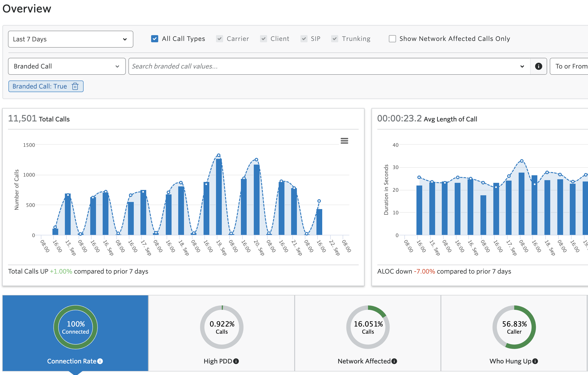The image size is (588, 375).
Task: Click the 00:00:23.2 Avg Length of Call heading
Action: (427, 119)
